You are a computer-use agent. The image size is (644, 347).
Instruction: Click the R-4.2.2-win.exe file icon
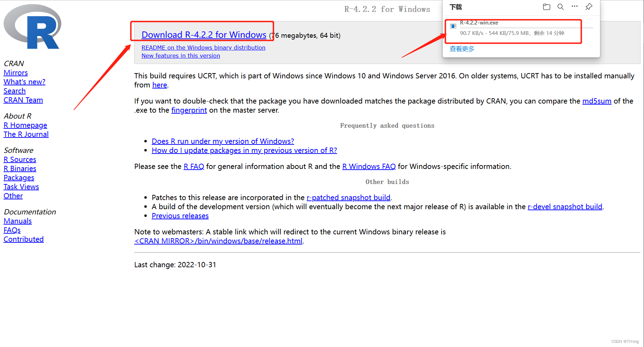(x=453, y=26)
